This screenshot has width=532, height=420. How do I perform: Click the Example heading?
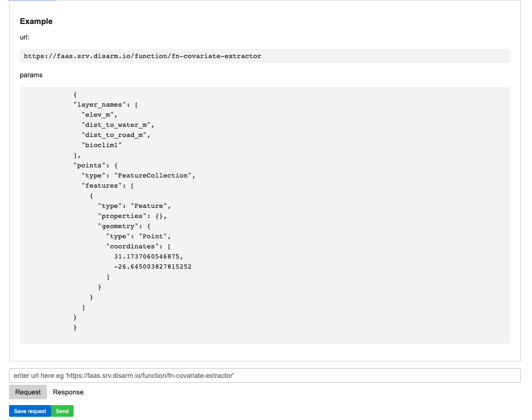(36, 21)
